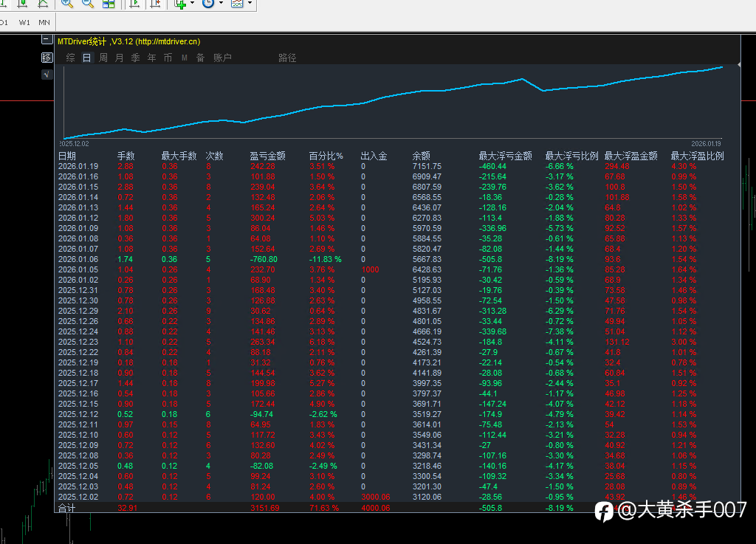The width and height of the screenshot is (756, 544).
Task: Click the zoom out magnifier icon
Action: (x=88, y=4)
